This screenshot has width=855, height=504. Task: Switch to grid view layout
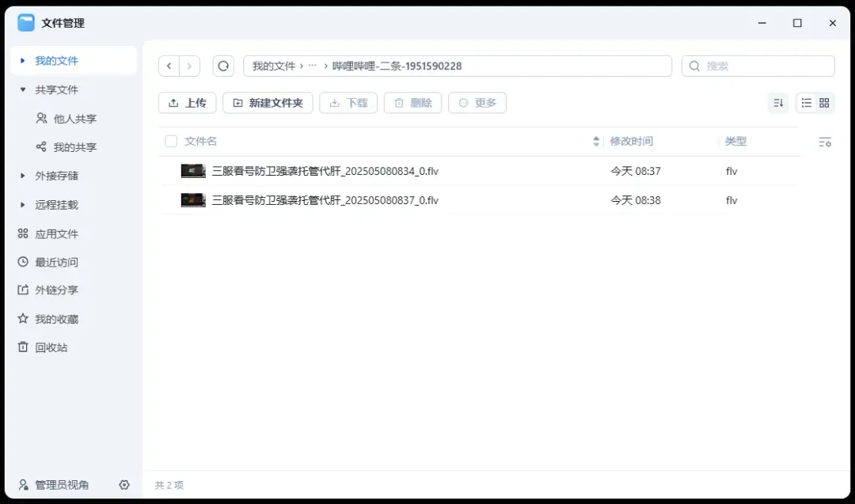pos(825,103)
